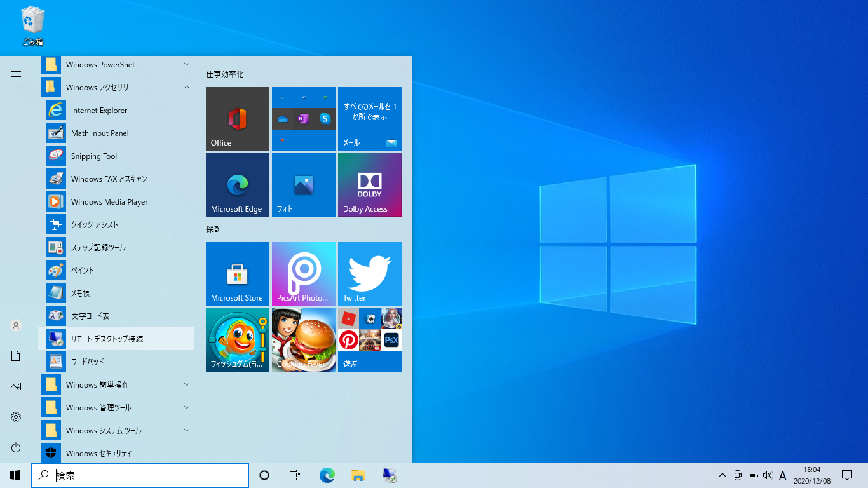Screen dimensions: 868x488
Task: Click the Windows Start button
Action: 15,475
